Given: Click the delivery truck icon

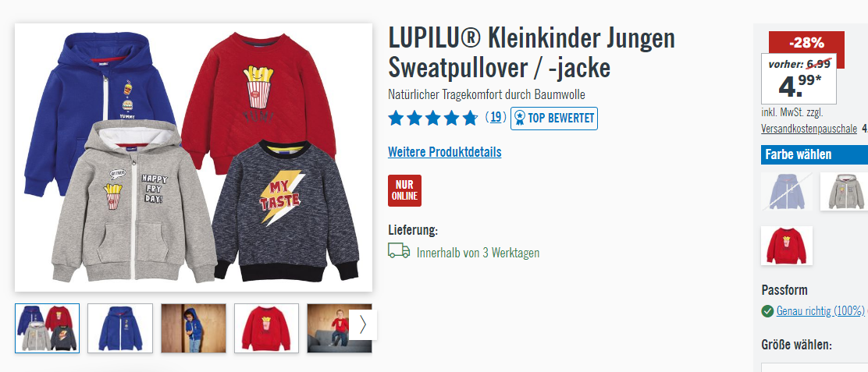Looking at the screenshot, I should [x=399, y=251].
